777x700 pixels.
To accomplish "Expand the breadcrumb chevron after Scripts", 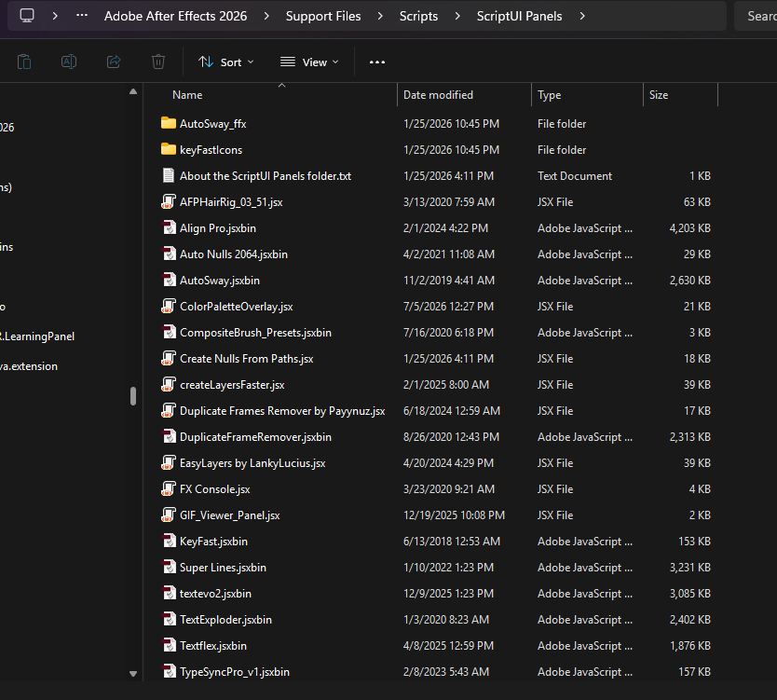I will (457, 16).
